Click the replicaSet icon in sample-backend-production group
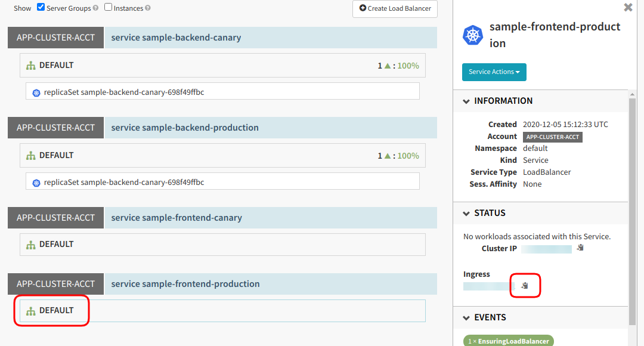Screen dimensions: 644x346 click(36, 181)
